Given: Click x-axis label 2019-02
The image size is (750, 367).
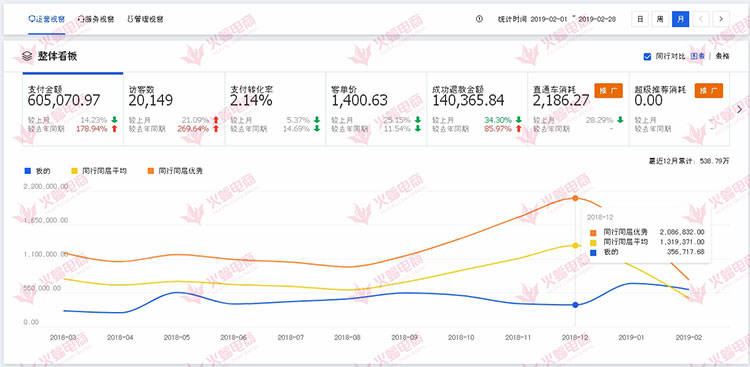Looking at the screenshot, I should pyautogui.click(x=689, y=337).
